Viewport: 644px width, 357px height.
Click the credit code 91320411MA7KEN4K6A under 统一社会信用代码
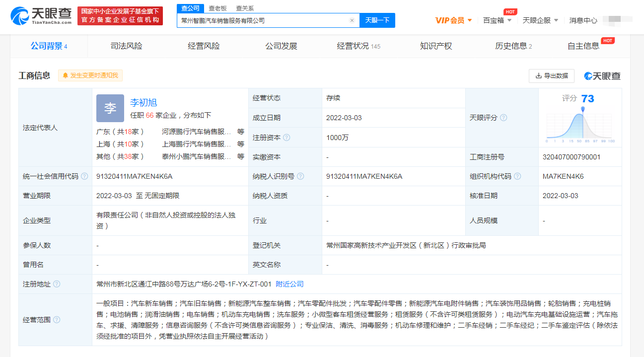coord(135,176)
